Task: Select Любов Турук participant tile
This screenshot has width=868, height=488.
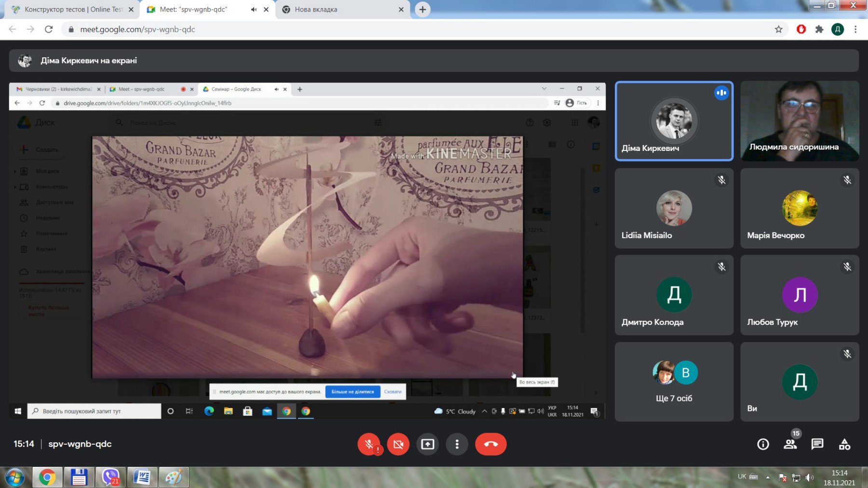Action: 800,295
